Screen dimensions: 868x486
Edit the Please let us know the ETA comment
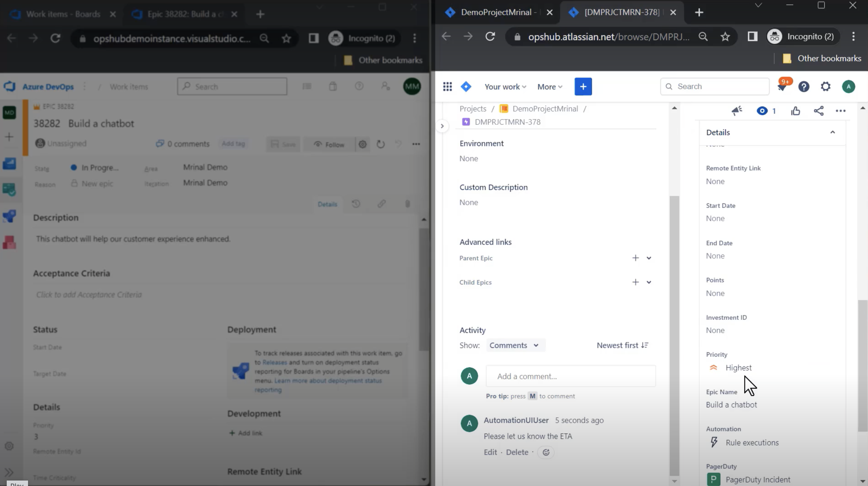pyautogui.click(x=490, y=452)
